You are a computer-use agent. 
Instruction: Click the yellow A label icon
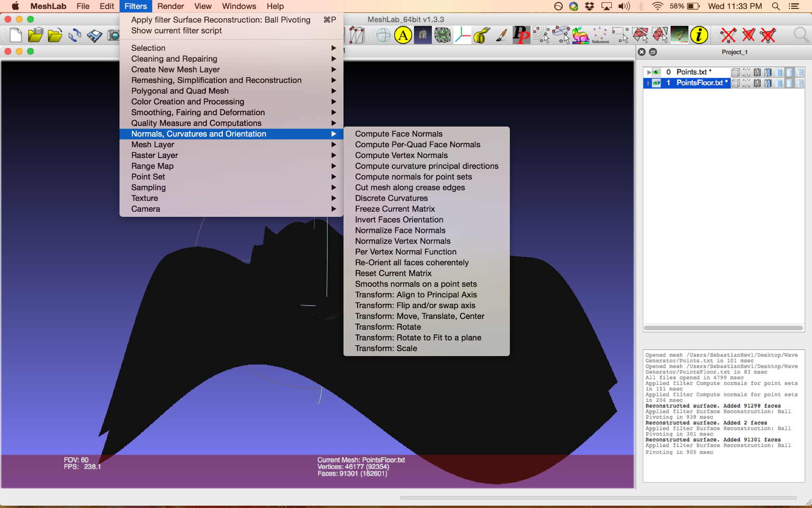[403, 35]
